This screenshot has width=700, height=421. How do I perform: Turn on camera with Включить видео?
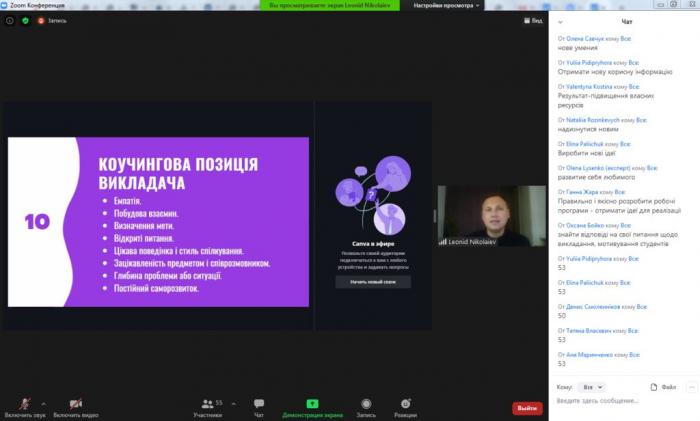(x=75, y=403)
